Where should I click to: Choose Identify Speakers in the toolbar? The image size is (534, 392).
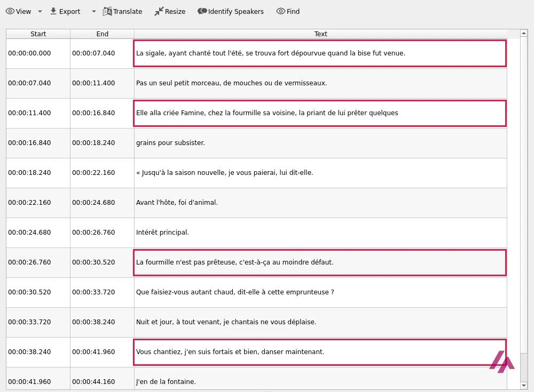(231, 11)
